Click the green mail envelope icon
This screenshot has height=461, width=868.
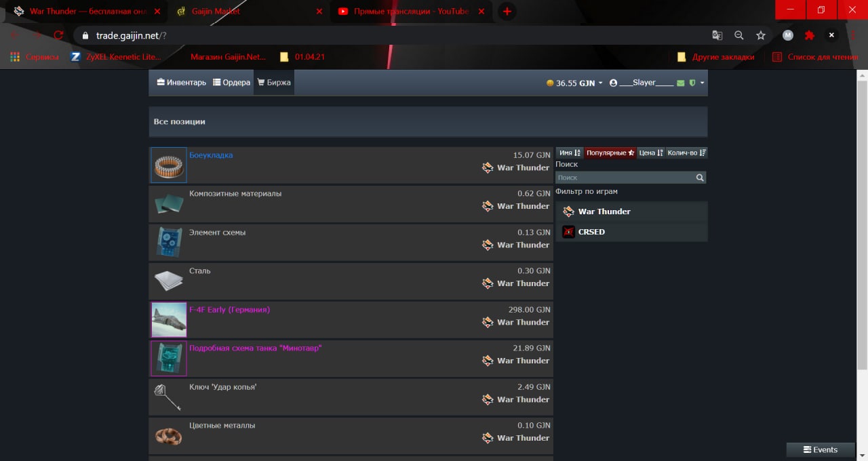pyautogui.click(x=681, y=83)
